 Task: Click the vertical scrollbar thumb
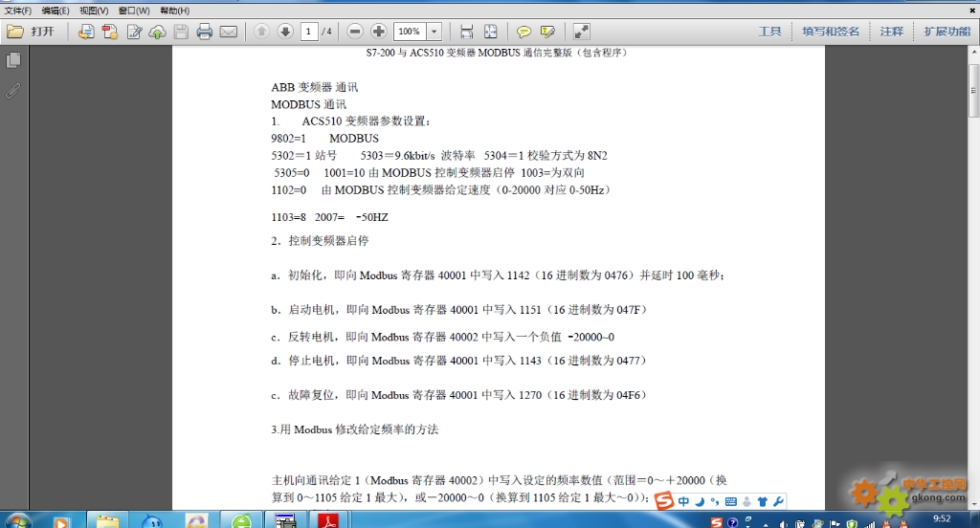pos(973,90)
